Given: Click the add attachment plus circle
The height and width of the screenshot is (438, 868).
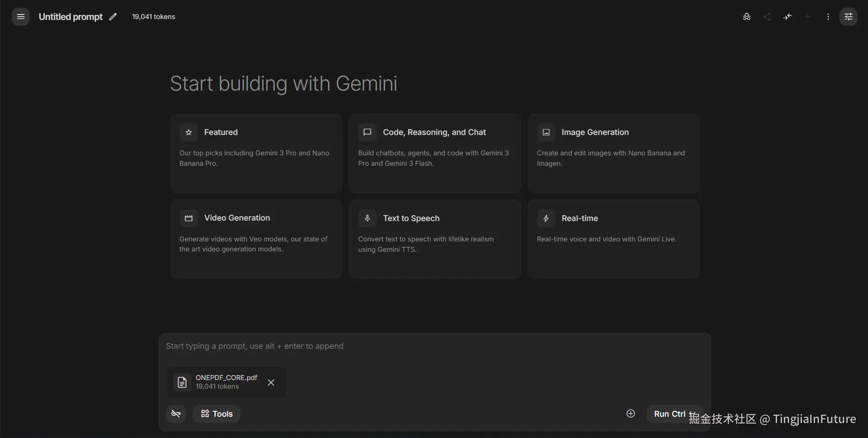Looking at the screenshot, I should point(631,414).
